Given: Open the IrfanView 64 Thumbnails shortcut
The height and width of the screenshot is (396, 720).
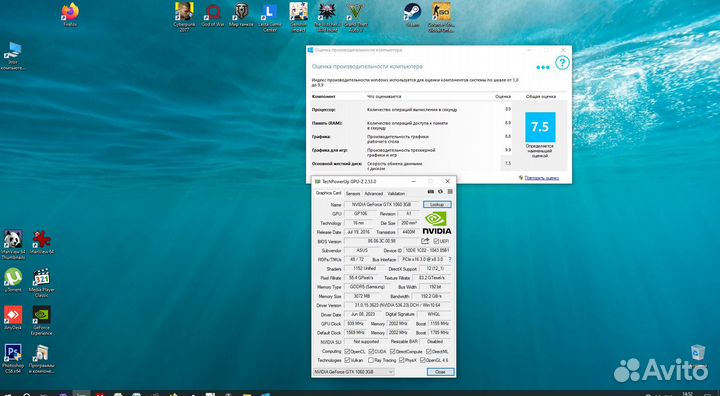Looking at the screenshot, I should tap(13, 244).
